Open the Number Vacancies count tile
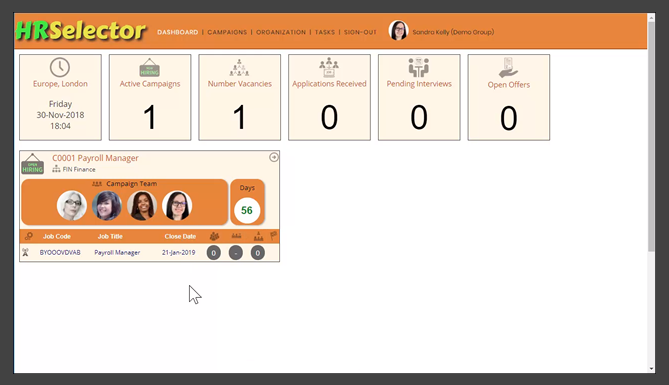 tap(239, 97)
